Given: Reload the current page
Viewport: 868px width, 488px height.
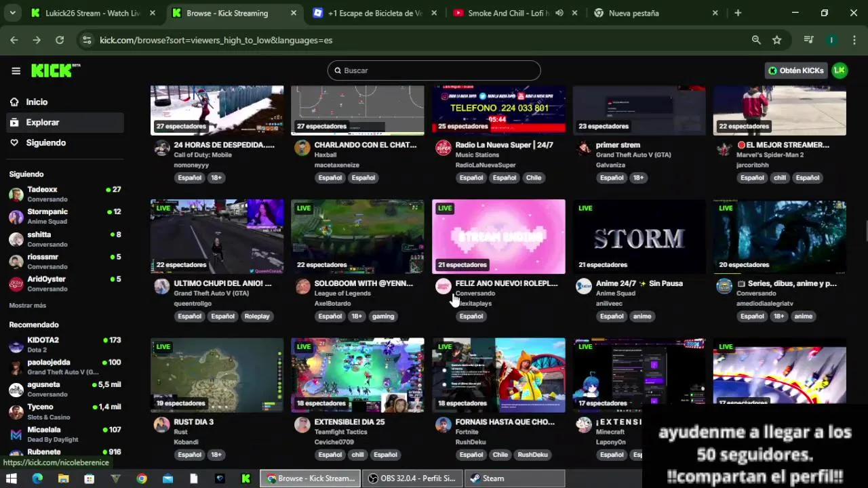Looking at the screenshot, I should pyautogui.click(x=60, y=40).
